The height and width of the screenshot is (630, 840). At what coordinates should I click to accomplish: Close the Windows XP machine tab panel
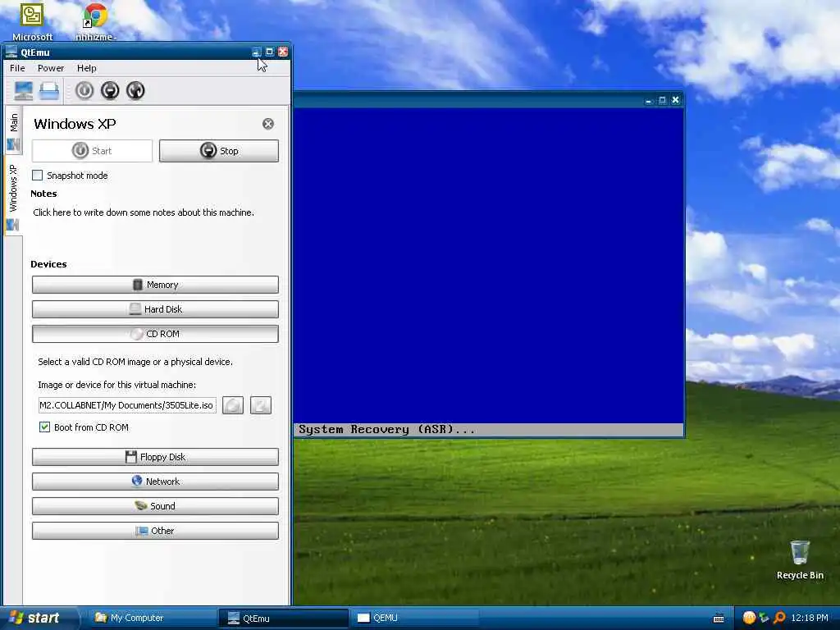pyautogui.click(x=268, y=124)
